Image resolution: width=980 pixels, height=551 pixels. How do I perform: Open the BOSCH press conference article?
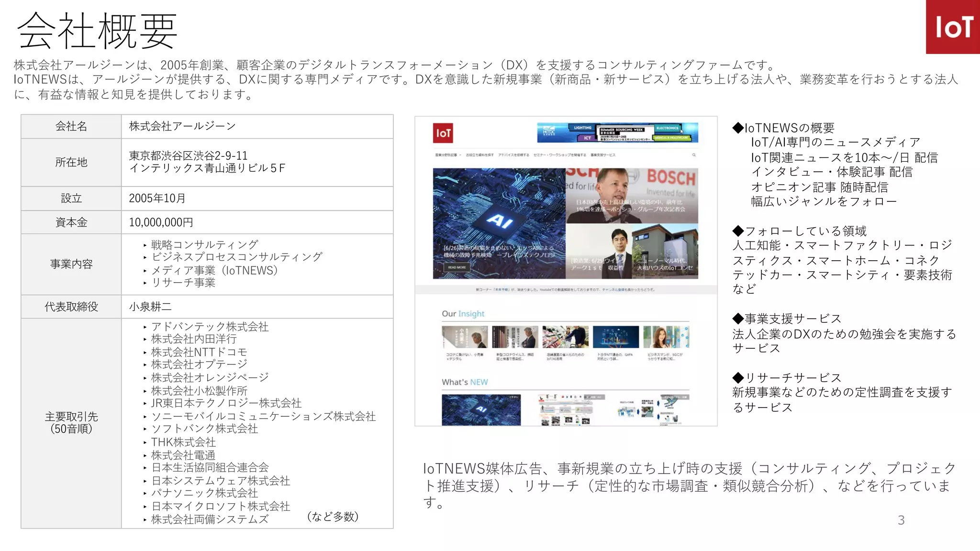[x=632, y=196]
